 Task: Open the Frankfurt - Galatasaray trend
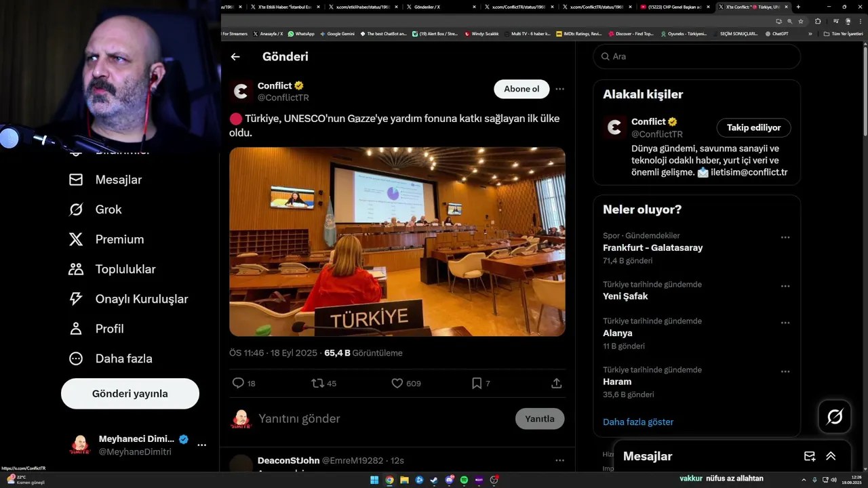(x=652, y=248)
